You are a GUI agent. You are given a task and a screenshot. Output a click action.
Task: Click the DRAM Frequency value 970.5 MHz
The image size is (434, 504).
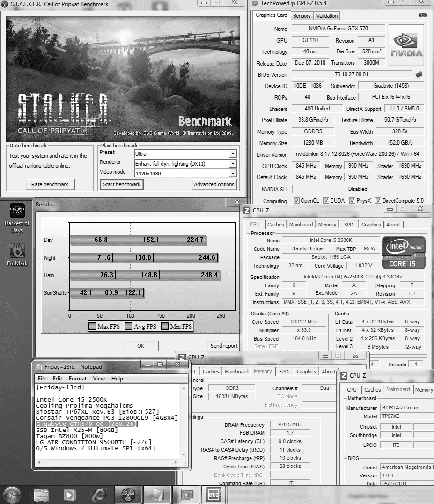(x=290, y=424)
